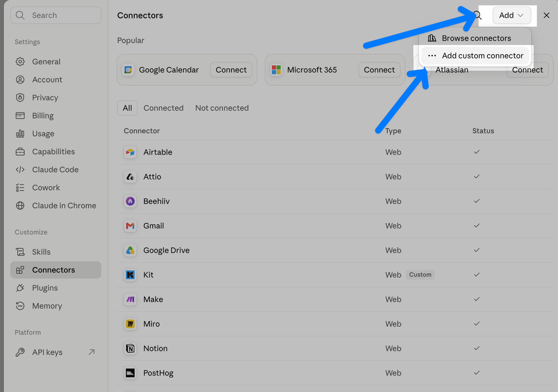
Task: Click the Cowork checklist icon
Action: [20, 188]
